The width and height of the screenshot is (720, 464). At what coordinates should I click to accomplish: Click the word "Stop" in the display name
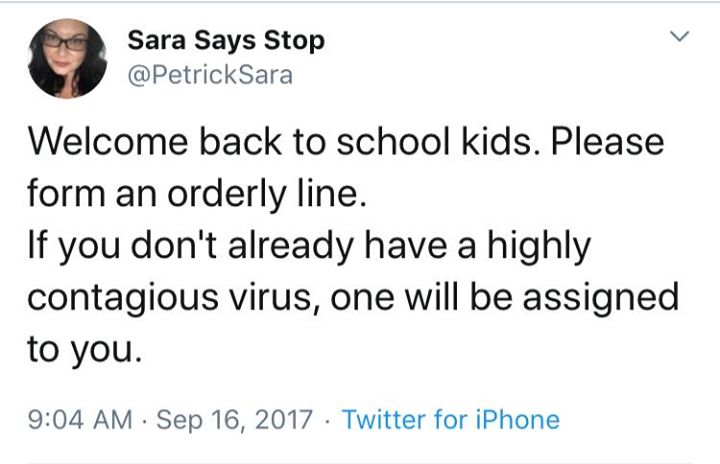point(292,42)
